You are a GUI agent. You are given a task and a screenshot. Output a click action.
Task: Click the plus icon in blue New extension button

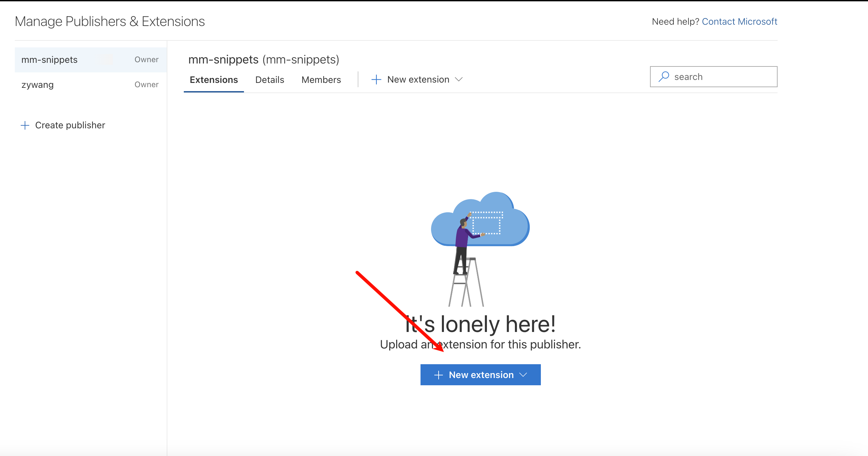[x=438, y=375]
